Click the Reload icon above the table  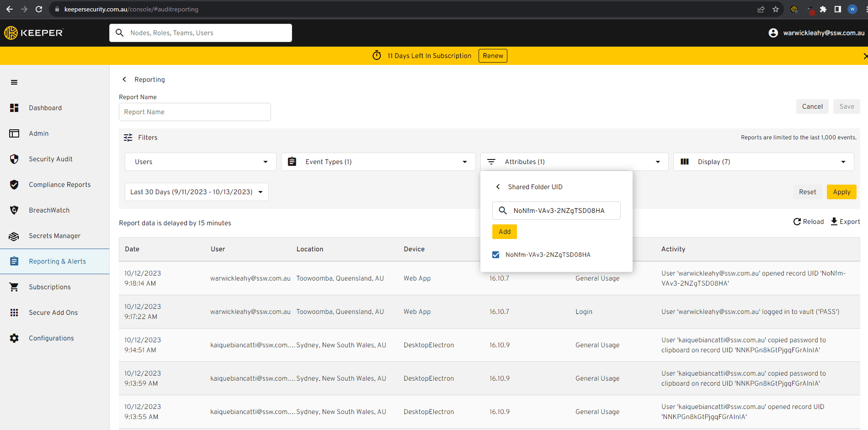click(x=797, y=222)
